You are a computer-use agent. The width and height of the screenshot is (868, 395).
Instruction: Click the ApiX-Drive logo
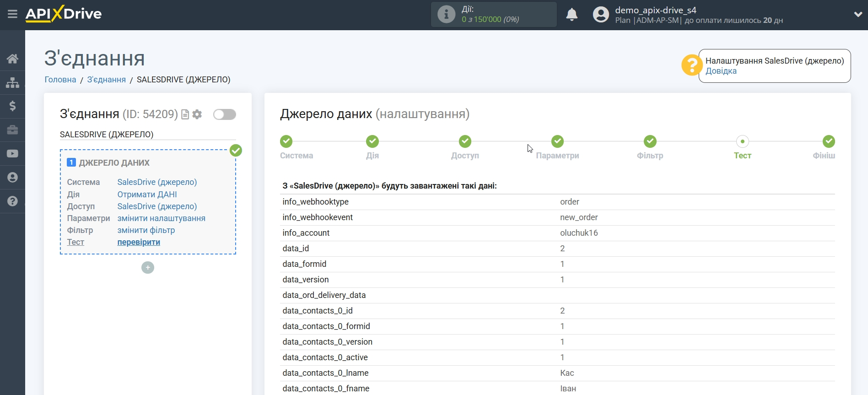pos(64,14)
